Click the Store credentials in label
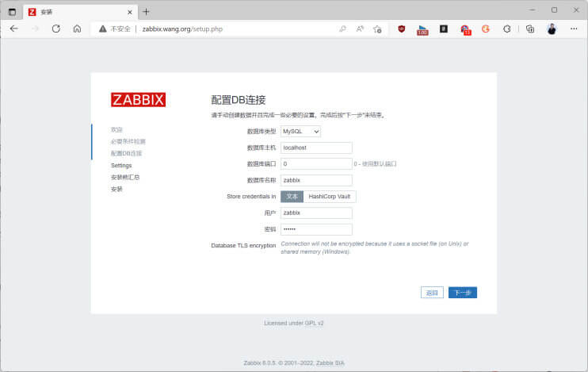Viewport: 588px width, 372px height. [251, 197]
